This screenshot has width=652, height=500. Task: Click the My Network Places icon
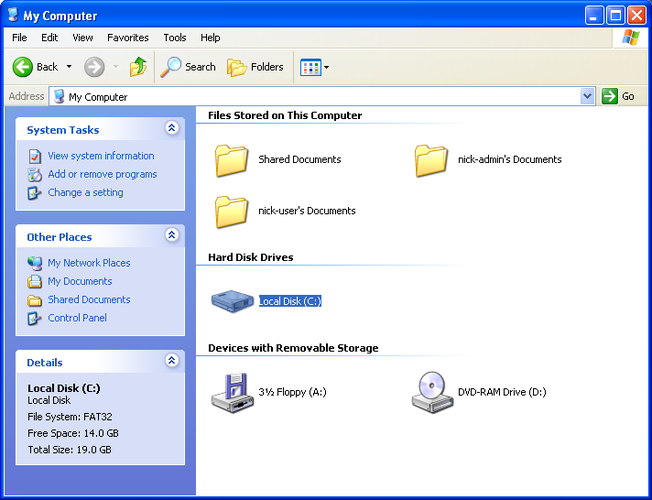coord(35,263)
